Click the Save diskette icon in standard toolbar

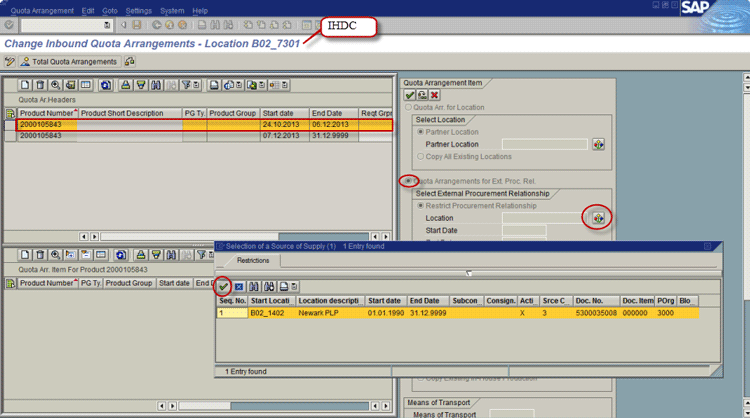tap(137, 25)
